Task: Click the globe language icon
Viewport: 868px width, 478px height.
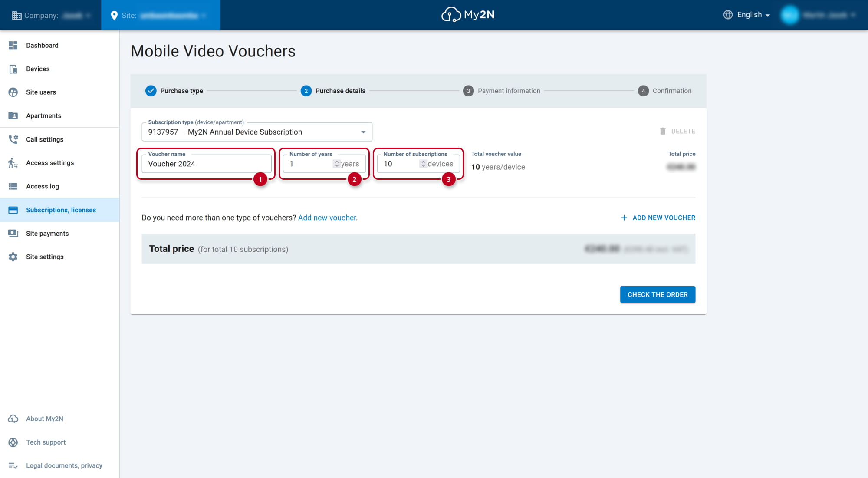Action: click(x=728, y=15)
